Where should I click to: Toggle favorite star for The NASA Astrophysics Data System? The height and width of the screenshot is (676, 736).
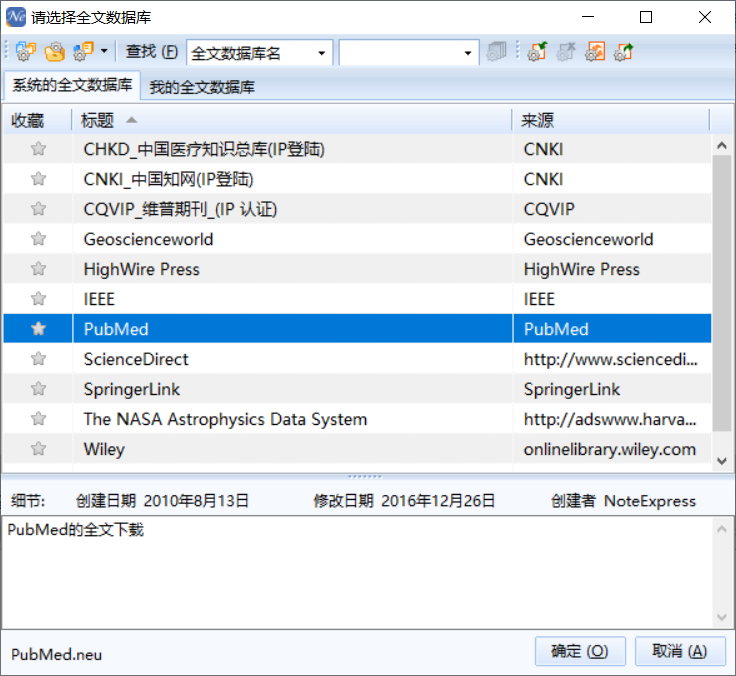pyautogui.click(x=38, y=419)
